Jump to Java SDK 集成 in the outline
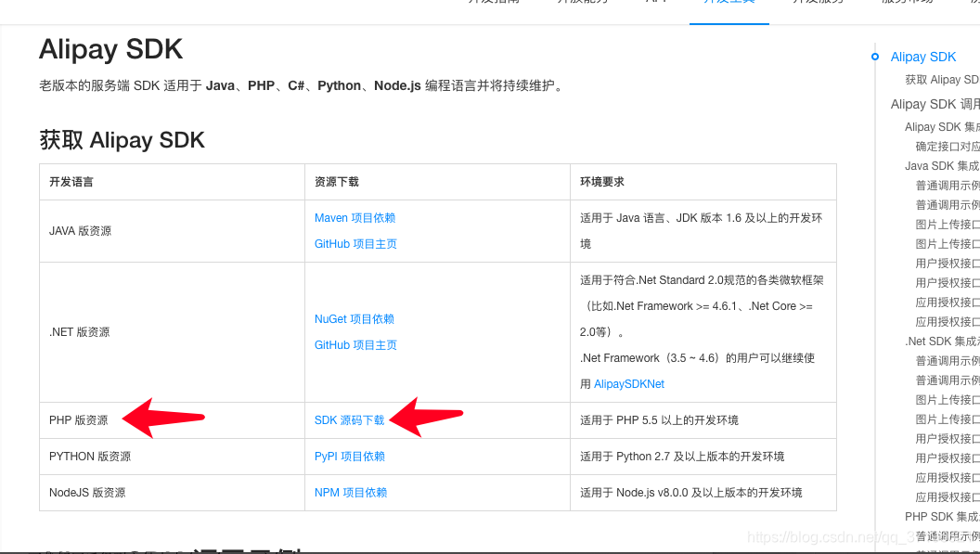The height and width of the screenshot is (554, 980). point(942,166)
